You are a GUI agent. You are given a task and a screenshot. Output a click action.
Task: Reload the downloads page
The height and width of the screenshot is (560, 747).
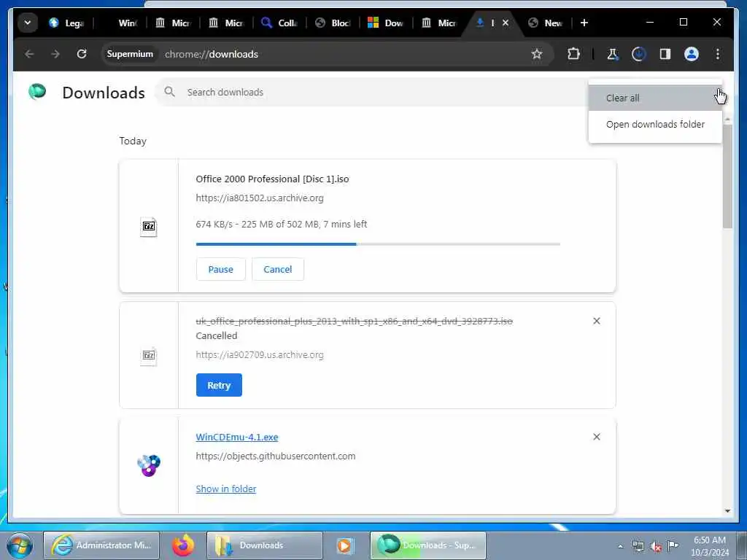click(x=82, y=54)
